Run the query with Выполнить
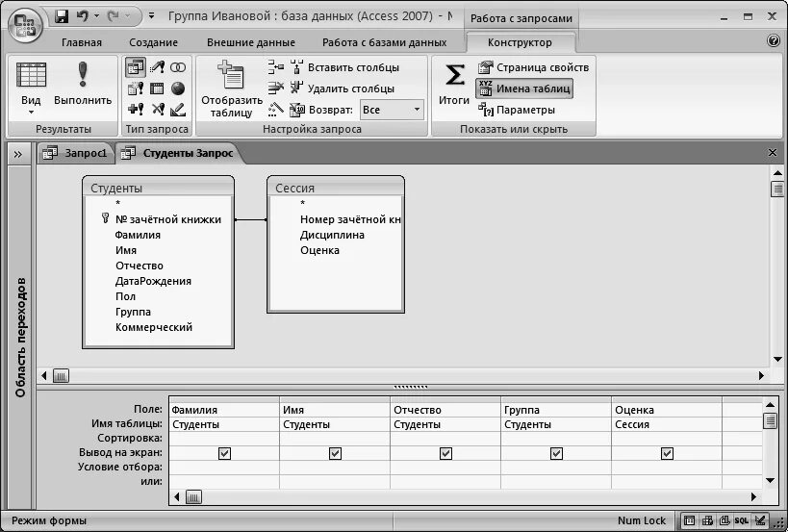 [x=83, y=84]
